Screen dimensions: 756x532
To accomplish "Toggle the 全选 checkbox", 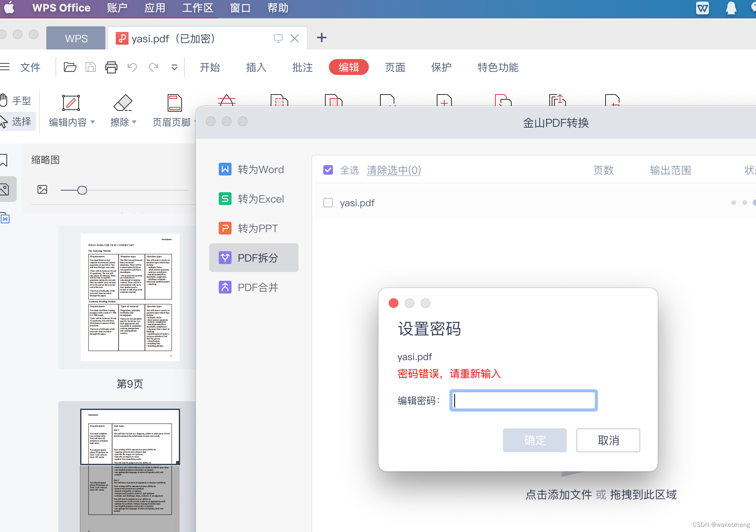I will coord(328,170).
